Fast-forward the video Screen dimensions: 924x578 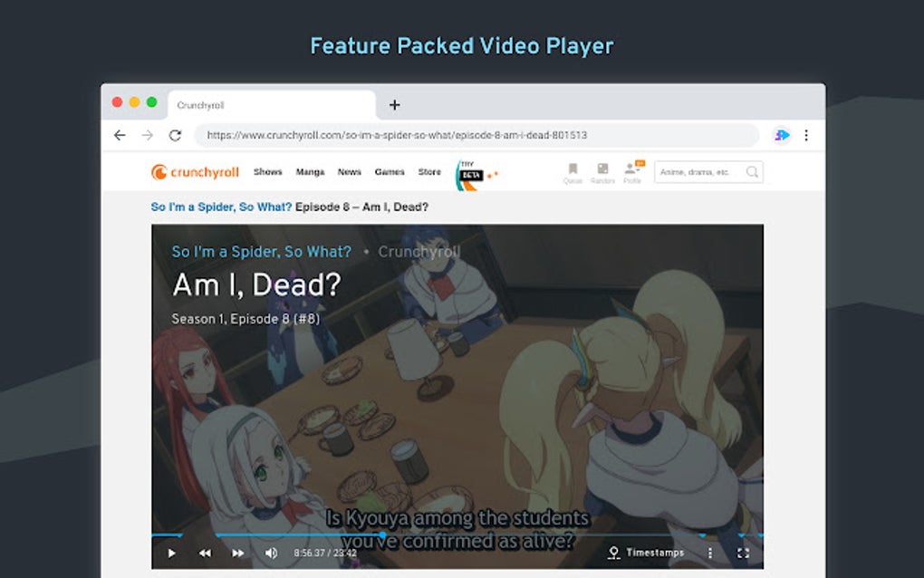(x=238, y=554)
